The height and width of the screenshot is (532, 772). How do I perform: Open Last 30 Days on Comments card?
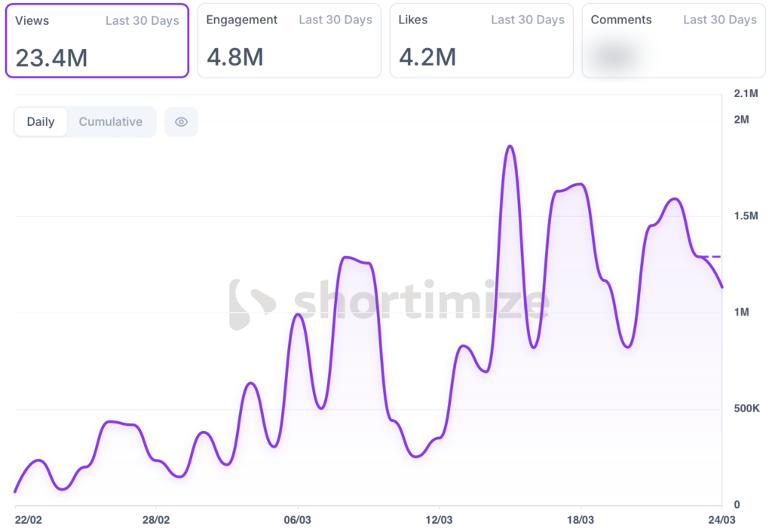click(720, 20)
